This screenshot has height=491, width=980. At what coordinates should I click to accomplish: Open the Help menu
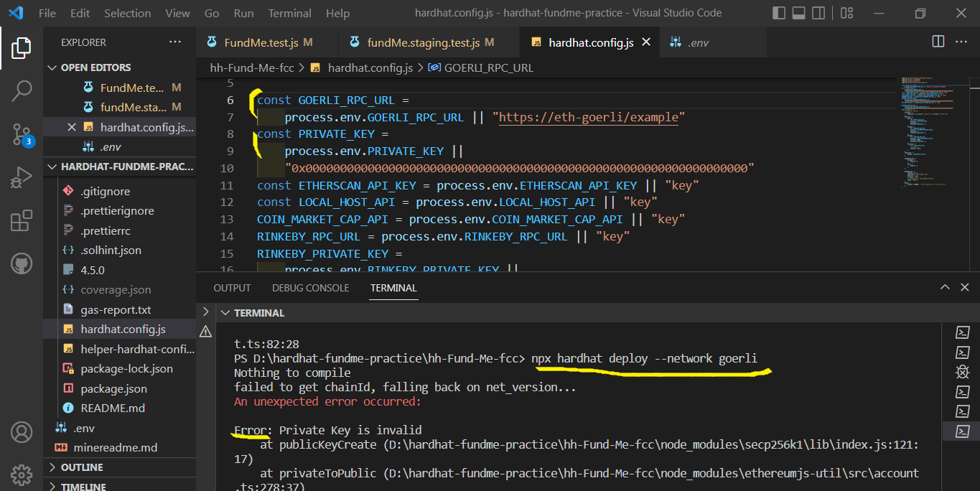(337, 13)
